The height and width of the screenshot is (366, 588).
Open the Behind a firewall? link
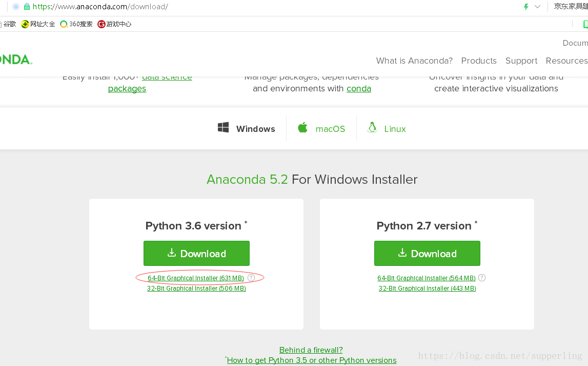click(x=311, y=350)
